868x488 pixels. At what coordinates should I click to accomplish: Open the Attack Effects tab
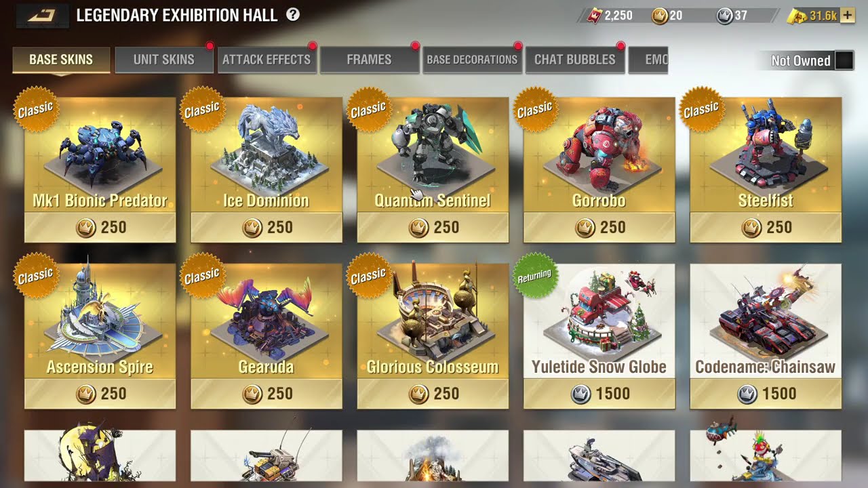(267, 60)
